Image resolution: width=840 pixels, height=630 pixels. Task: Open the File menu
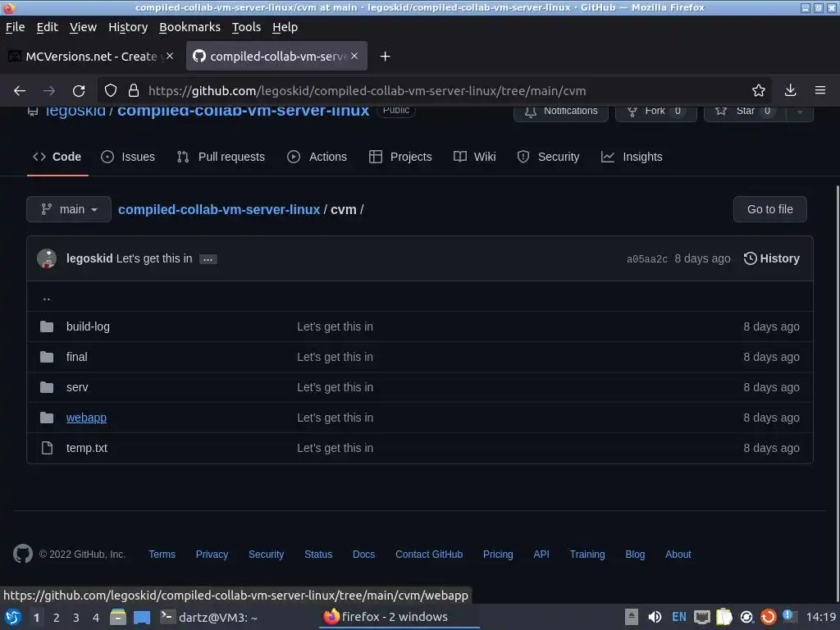tap(15, 27)
